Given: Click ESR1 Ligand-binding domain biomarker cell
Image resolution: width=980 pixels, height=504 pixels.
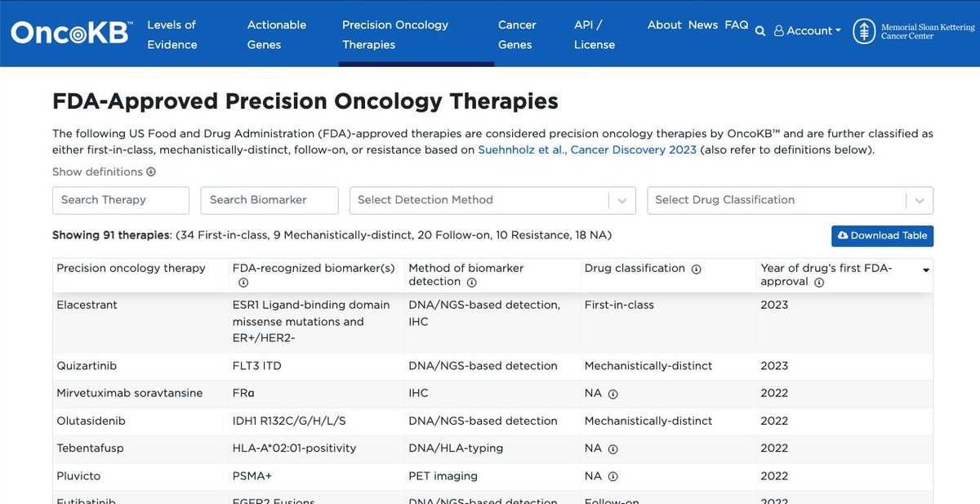Looking at the screenshot, I should point(311,322).
